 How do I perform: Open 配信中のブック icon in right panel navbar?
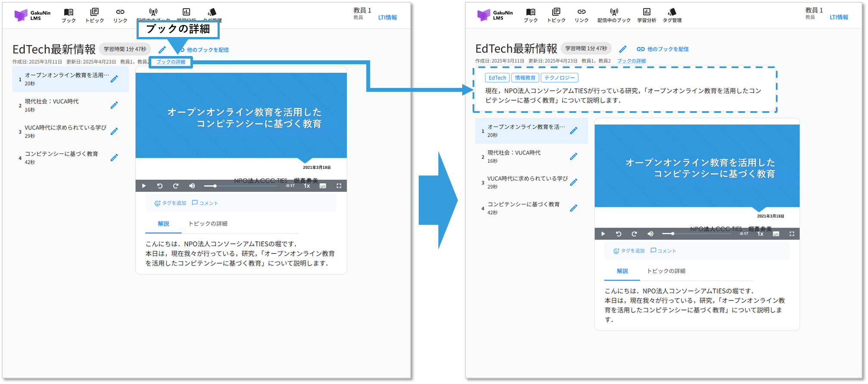tap(614, 12)
